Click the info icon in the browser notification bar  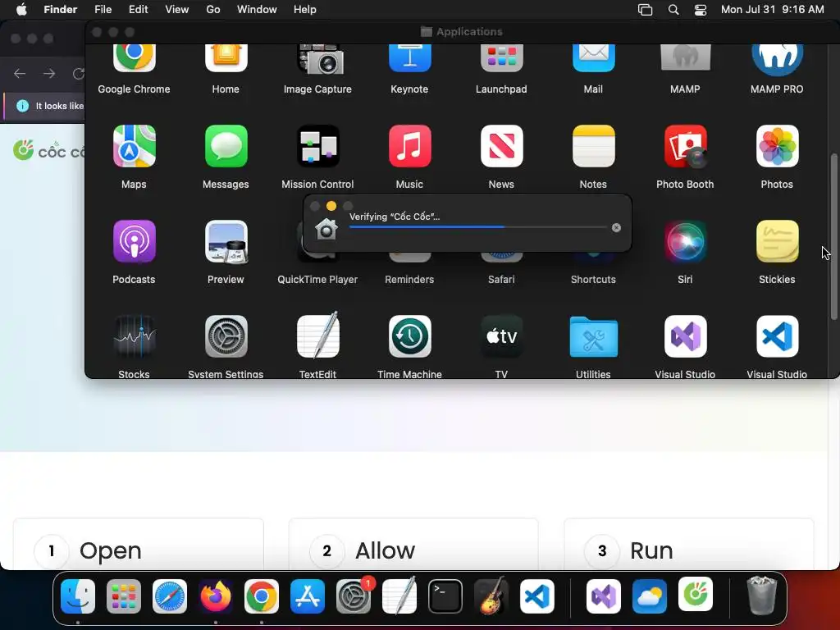click(22, 106)
